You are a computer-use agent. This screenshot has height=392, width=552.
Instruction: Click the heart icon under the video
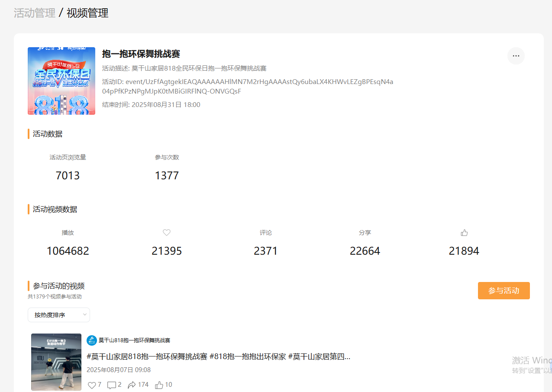[92, 385]
